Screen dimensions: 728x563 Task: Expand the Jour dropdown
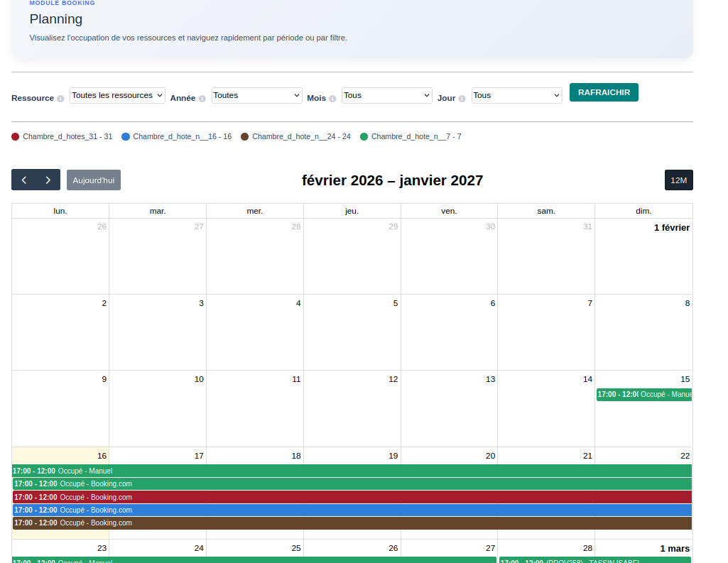point(516,95)
